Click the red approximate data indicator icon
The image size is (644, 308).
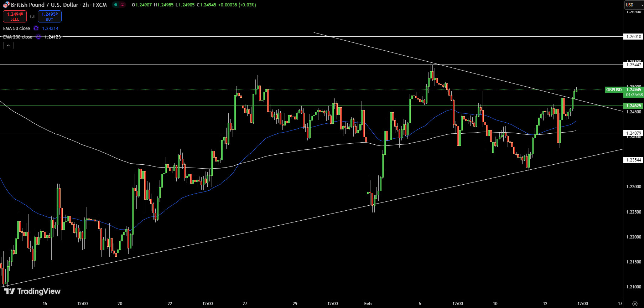point(122,5)
